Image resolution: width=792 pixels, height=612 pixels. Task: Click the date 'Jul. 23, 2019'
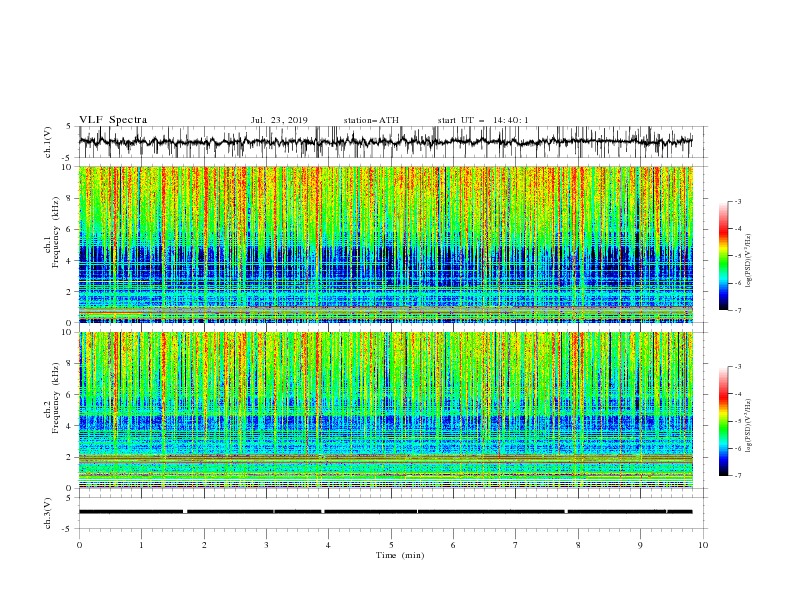coord(279,120)
